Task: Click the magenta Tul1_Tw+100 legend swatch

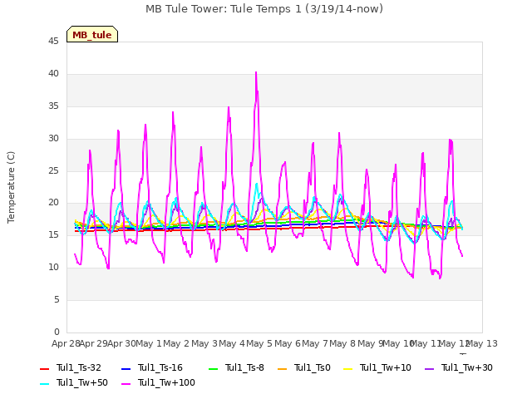Action: click(126, 383)
